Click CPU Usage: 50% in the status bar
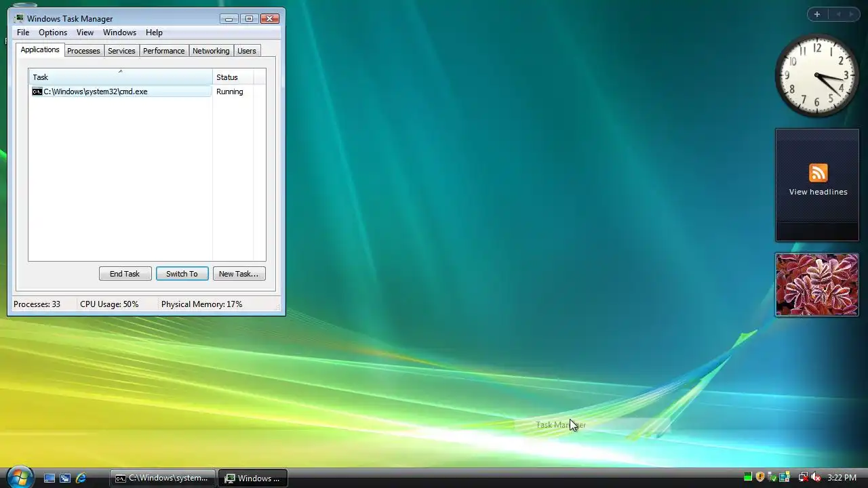Image resolution: width=868 pixels, height=488 pixels. pyautogui.click(x=109, y=304)
